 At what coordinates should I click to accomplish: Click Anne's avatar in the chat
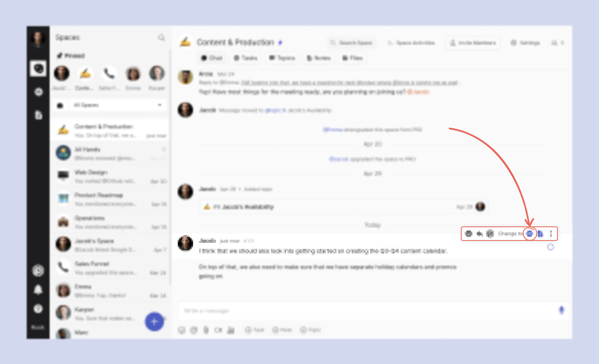(185, 77)
